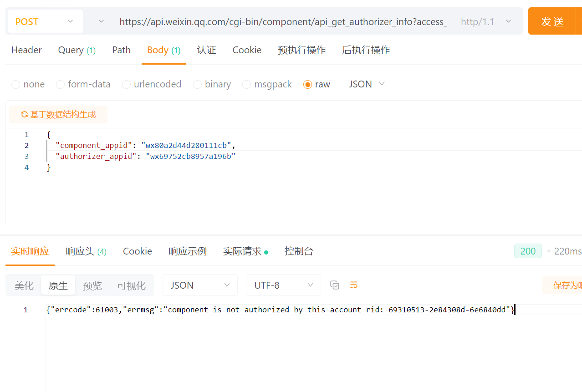This screenshot has height=392, width=582.
Task: Open the 预执行操作 tab
Action: click(302, 50)
